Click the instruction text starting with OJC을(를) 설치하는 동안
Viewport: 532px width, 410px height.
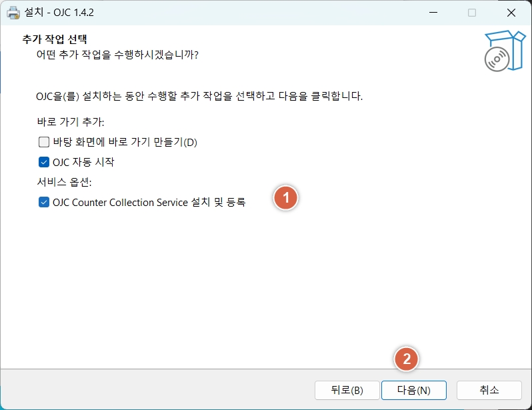coord(199,96)
